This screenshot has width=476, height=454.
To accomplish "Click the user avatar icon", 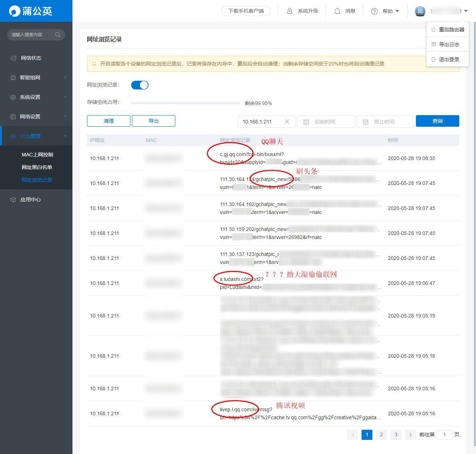I will click(x=420, y=11).
